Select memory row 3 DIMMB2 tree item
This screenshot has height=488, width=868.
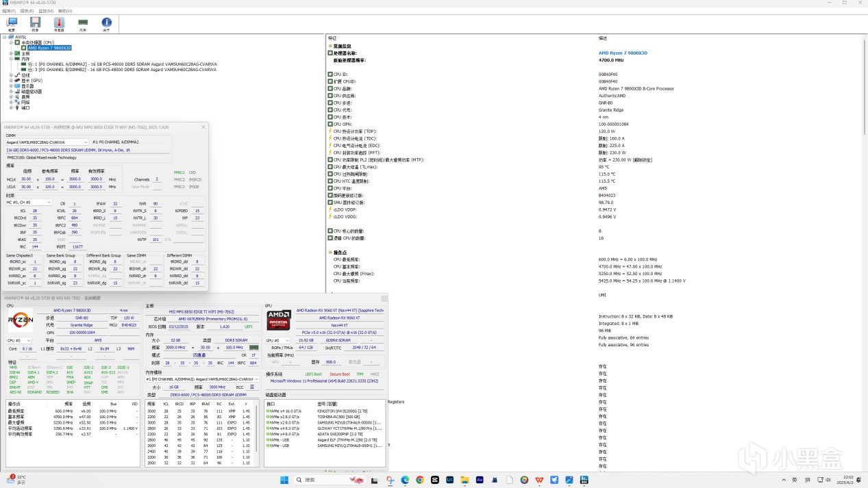coord(122,70)
